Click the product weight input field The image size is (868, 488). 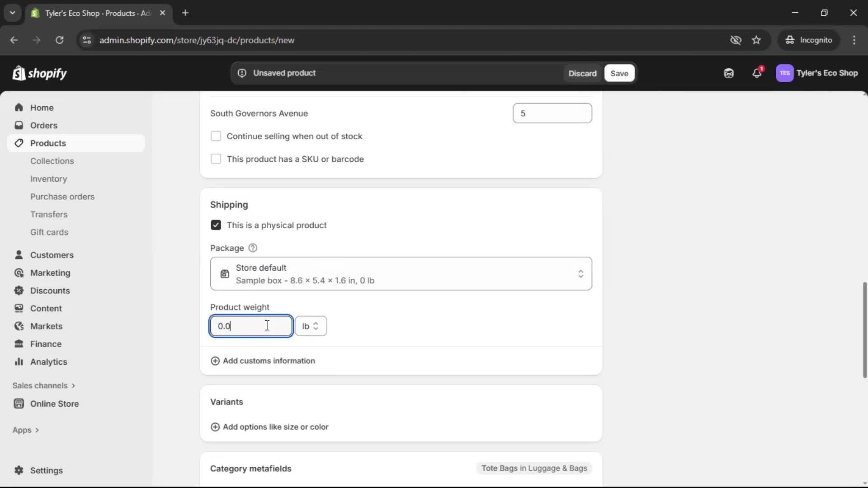pyautogui.click(x=251, y=326)
